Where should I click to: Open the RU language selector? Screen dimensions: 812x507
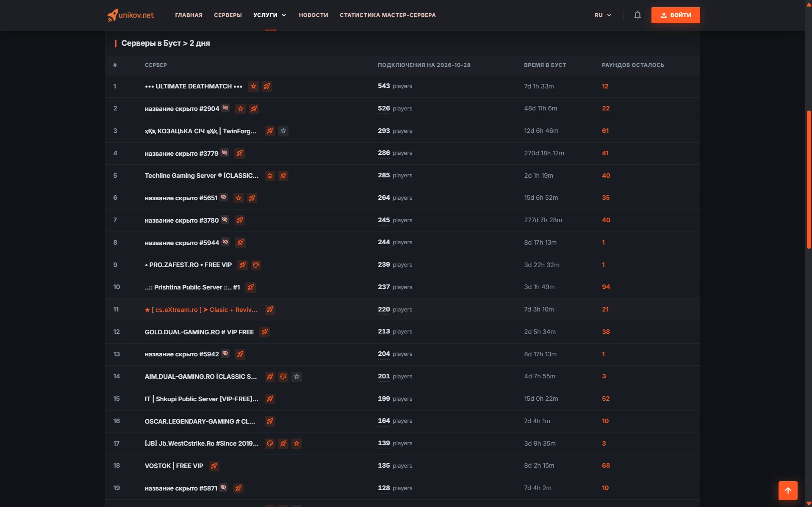click(x=603, y=15)
